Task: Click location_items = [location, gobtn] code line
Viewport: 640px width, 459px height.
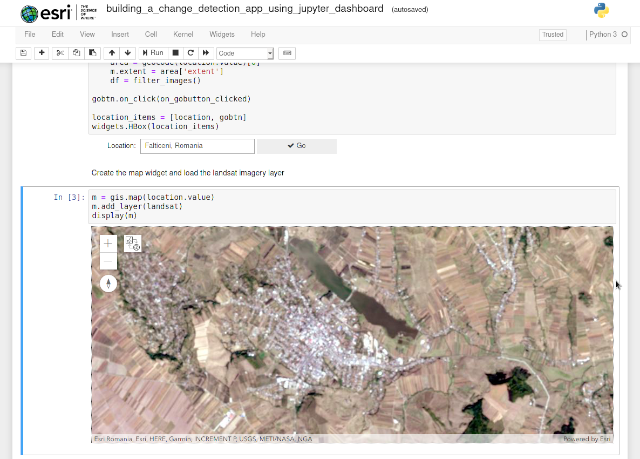Action: [x=169, y=118]
